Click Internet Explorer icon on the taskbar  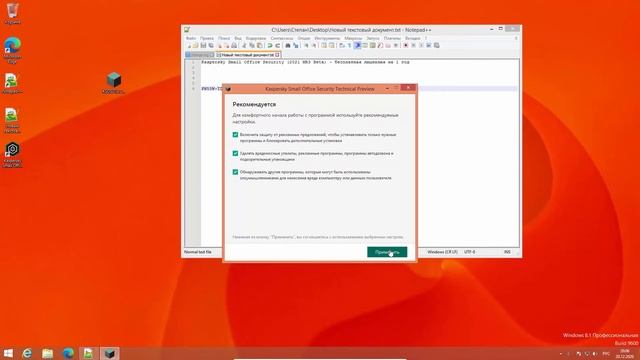coord(27,353)
